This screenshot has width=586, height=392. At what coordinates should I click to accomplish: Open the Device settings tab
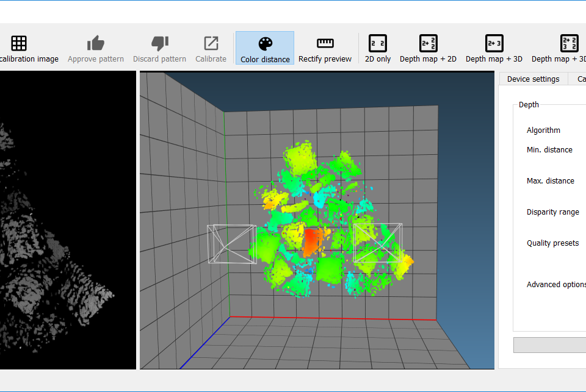[x=533, y=79]
